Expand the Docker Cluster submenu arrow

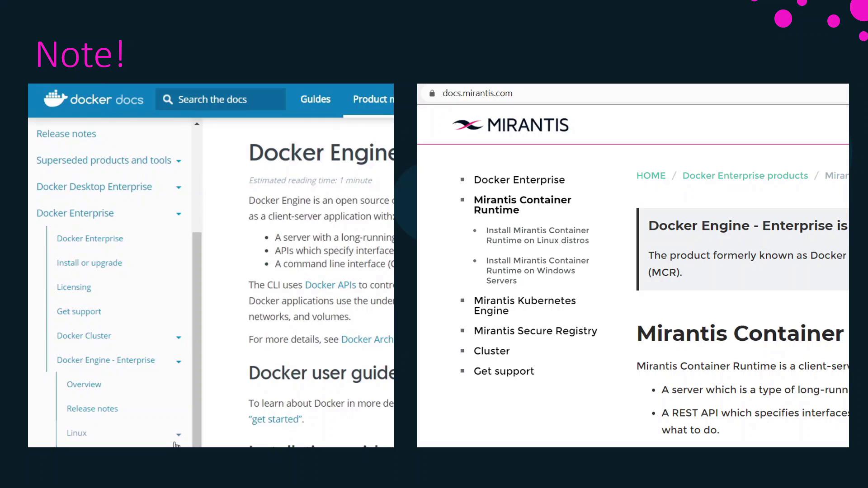click(x=179, y=338)
